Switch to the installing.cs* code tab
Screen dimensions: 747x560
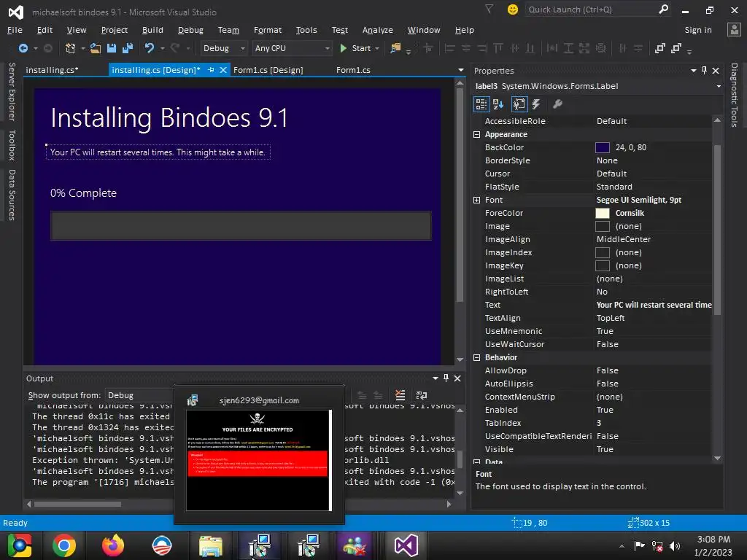pyautogui.click(x=52, y=70)
